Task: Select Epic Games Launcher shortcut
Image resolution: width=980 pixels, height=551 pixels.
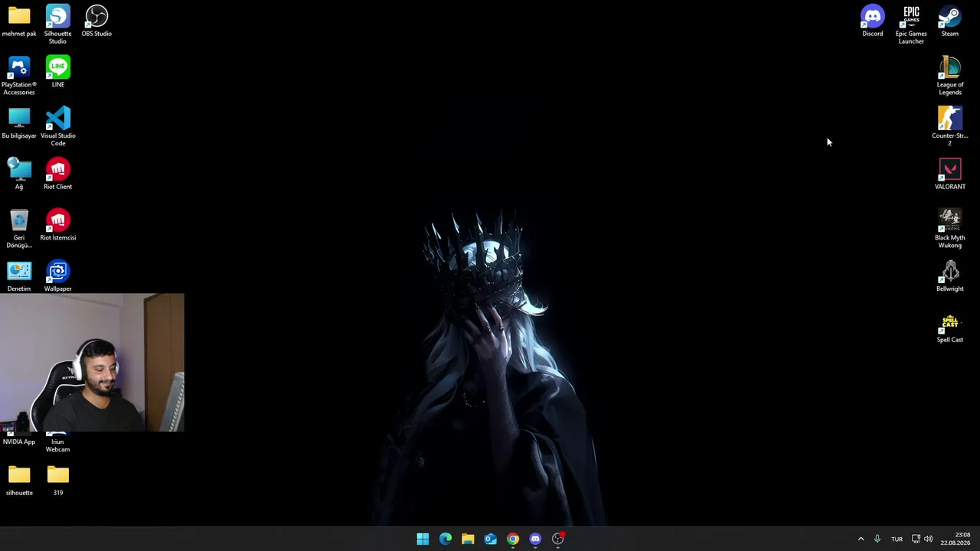Action: pyautogui.click(x=911, y=24)
